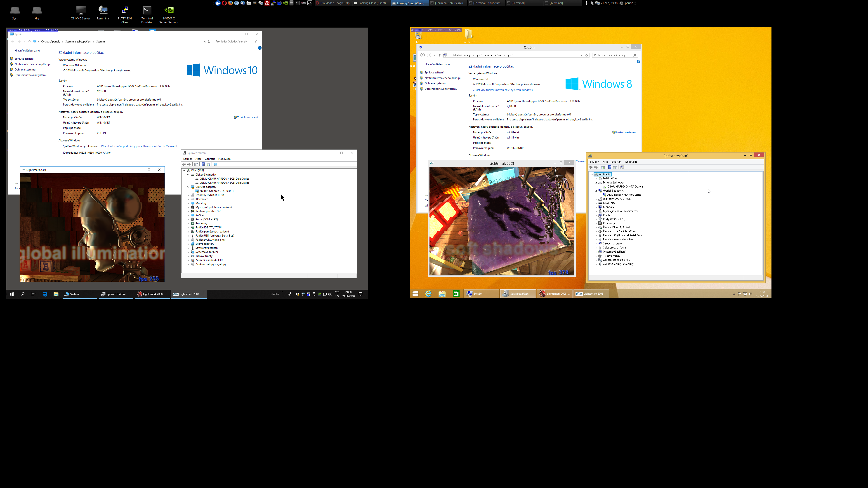Click scan hardware icon in Windows 10 Device Manager toolbar
Image resolution: width=868 pixels, height=488 pixels.
coord(216,164)
